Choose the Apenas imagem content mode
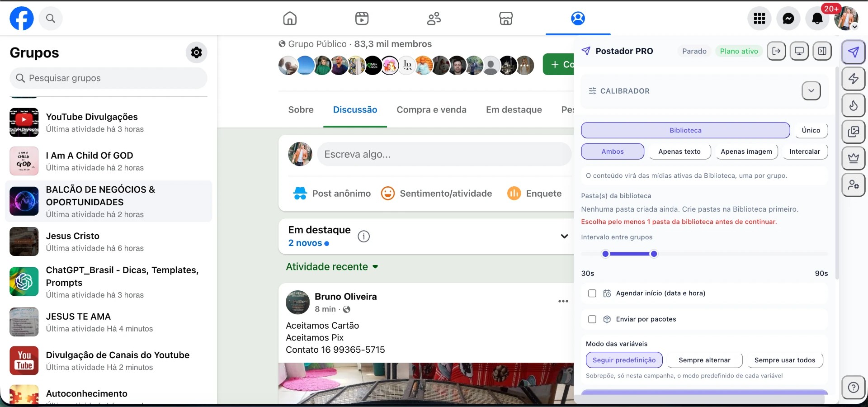This screenshot has height=407, width=868. [746, 151]
